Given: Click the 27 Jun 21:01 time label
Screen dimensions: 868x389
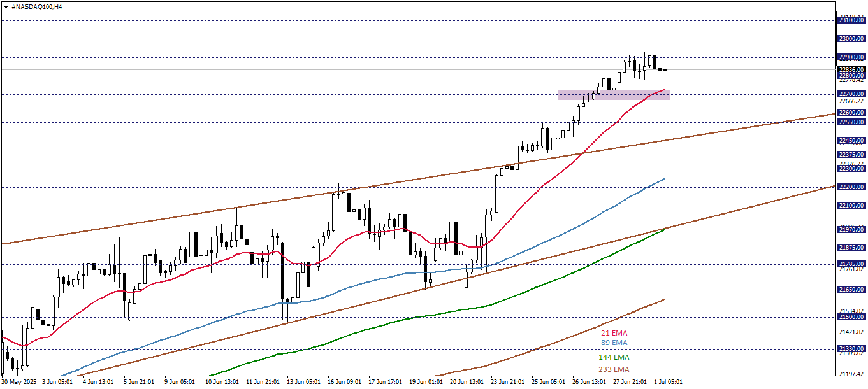Looking at the screenshot, I should tap(629, 382).
